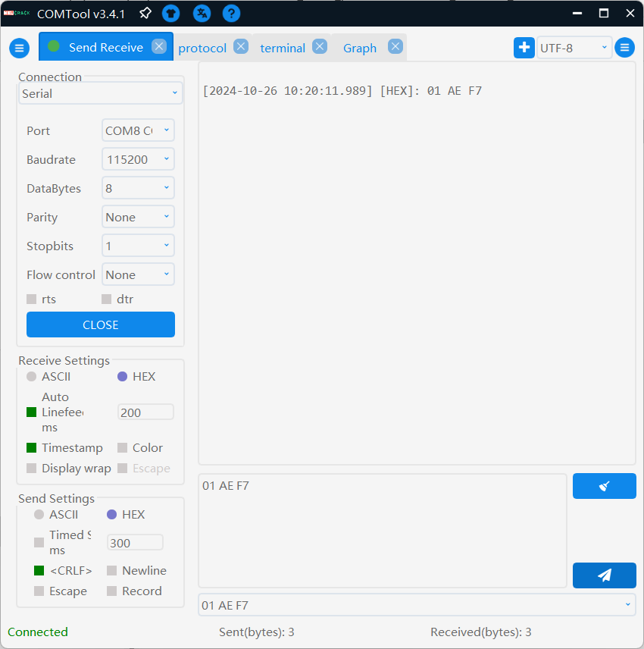
Task: Open the DataBytes dropdown
Action: point(138,188)
